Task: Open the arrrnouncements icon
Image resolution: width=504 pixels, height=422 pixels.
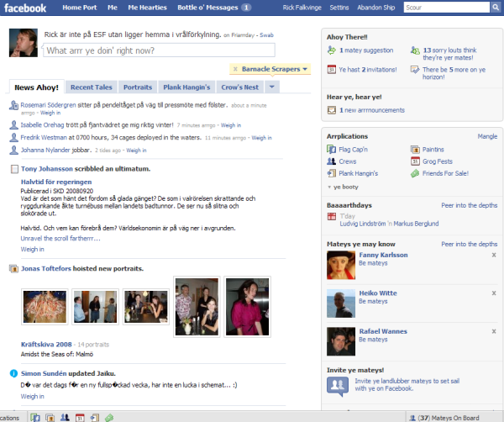Action: [x=332, y=110]
